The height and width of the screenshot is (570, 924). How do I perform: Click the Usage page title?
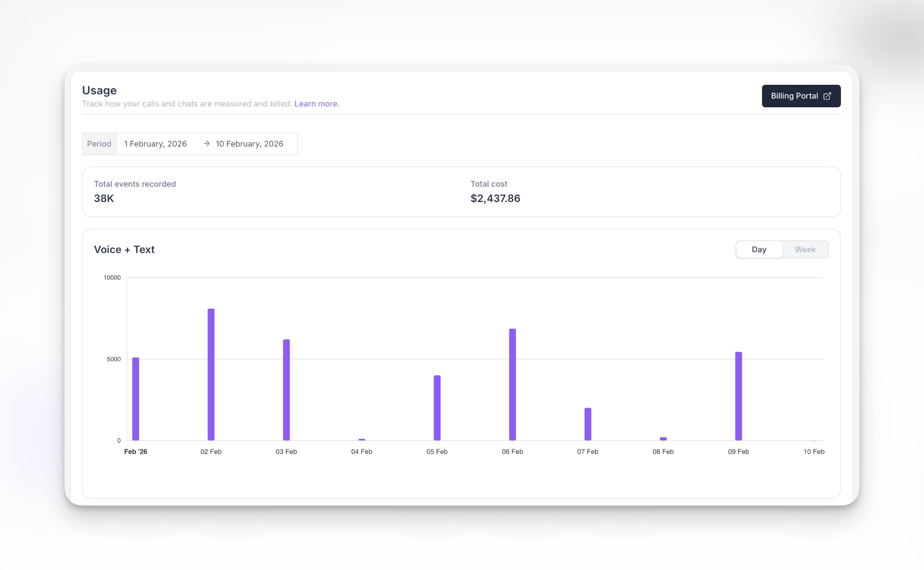pos(99,90)
